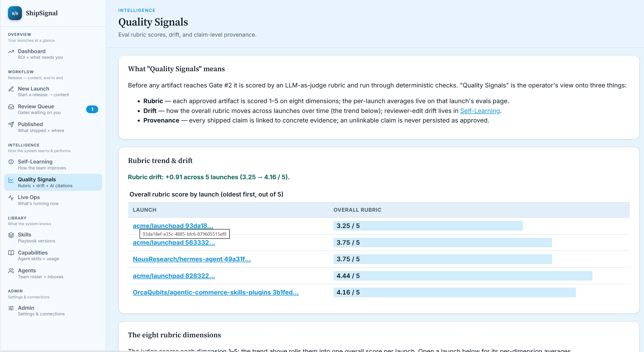Click the New Launch pencil icon

pos(11,89)
